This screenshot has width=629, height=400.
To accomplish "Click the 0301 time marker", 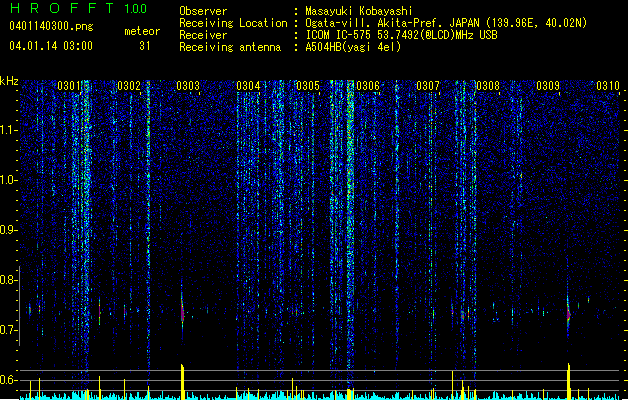I will pos(69,85).
